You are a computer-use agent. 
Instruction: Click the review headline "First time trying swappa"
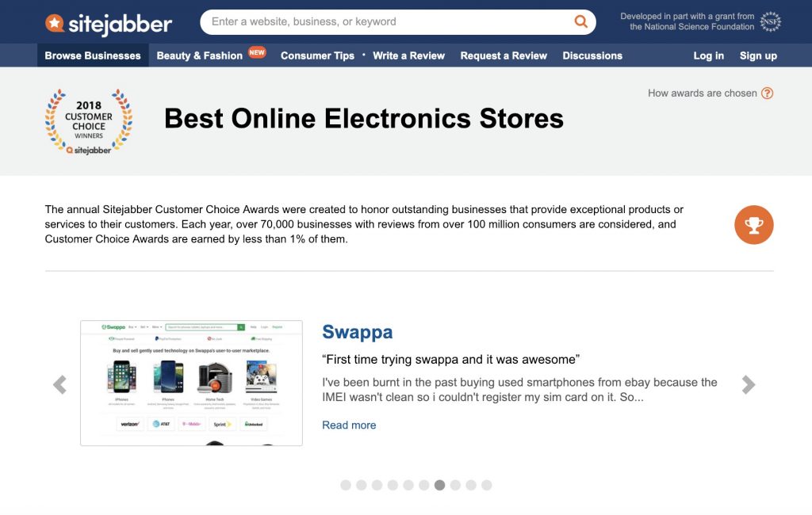(450, 359)
